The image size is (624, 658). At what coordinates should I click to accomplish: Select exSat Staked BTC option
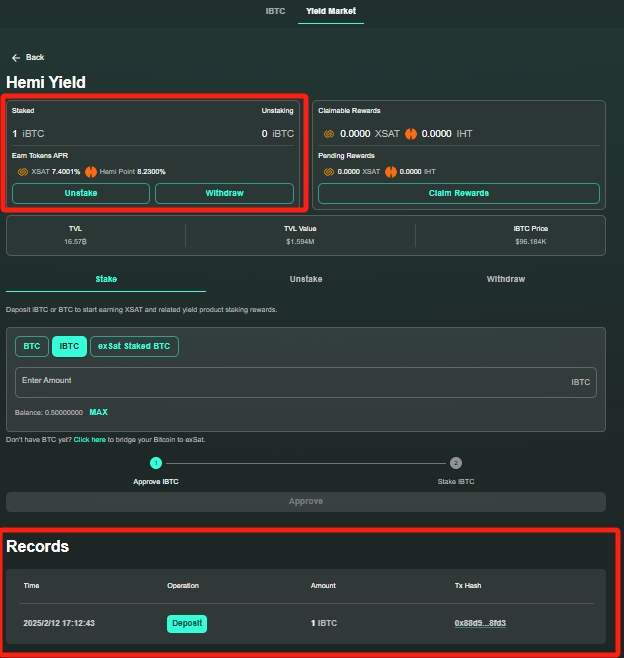(x=134, y=346)
